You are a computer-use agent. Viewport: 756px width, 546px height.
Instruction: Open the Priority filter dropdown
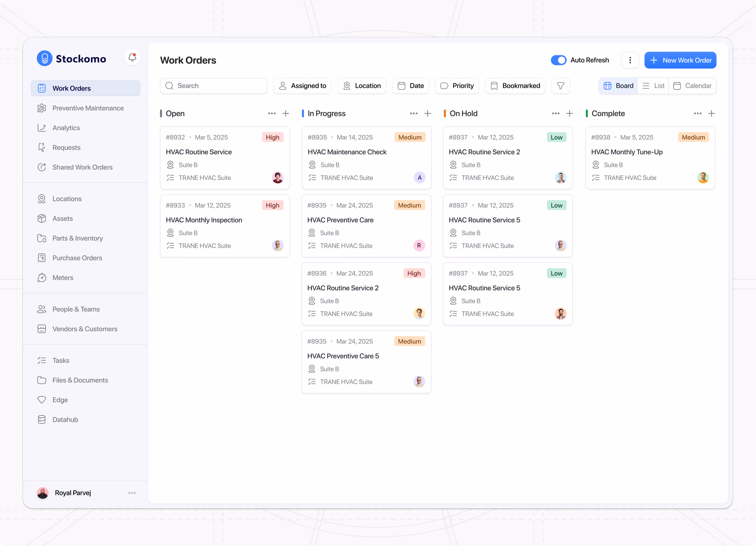coord(457,86)
